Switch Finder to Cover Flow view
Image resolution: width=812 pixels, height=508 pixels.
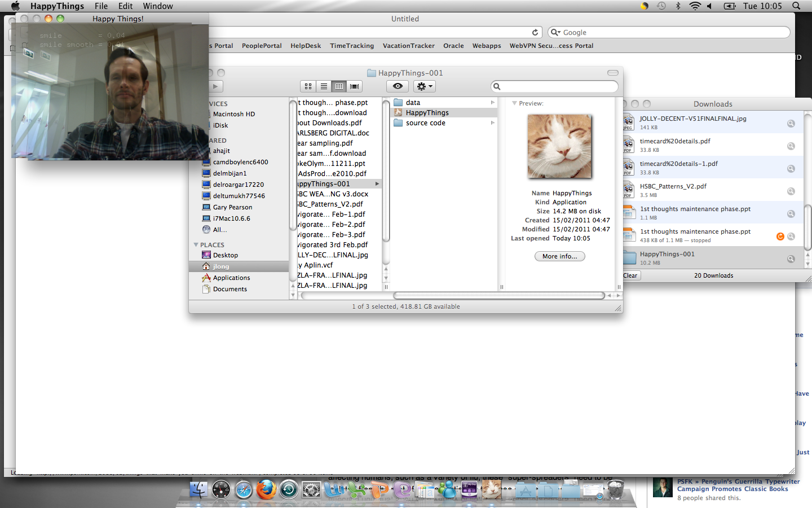pyautogui.click(x=355, y=86)
